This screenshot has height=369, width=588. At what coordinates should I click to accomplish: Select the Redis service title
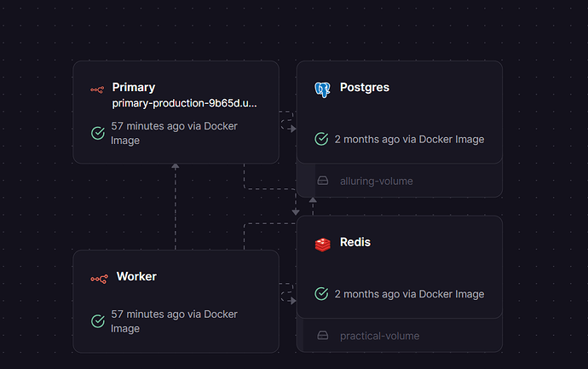[355, 242]
